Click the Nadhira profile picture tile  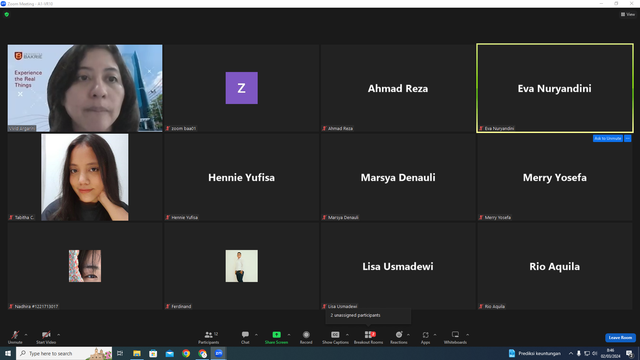85,266
